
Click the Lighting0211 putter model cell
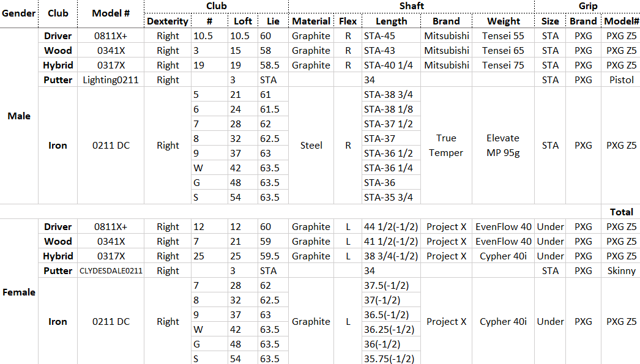click(x=111, y=80)
